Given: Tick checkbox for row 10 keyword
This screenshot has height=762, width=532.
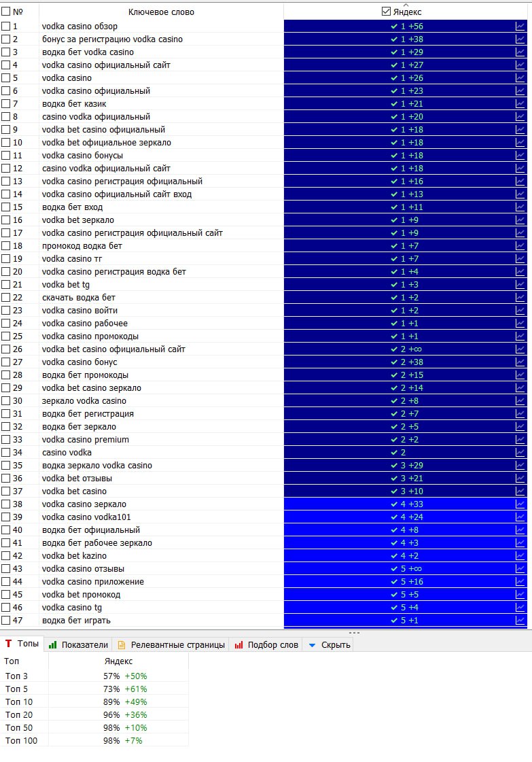Looking at the screenshot, I should click(x=6, y=142).
